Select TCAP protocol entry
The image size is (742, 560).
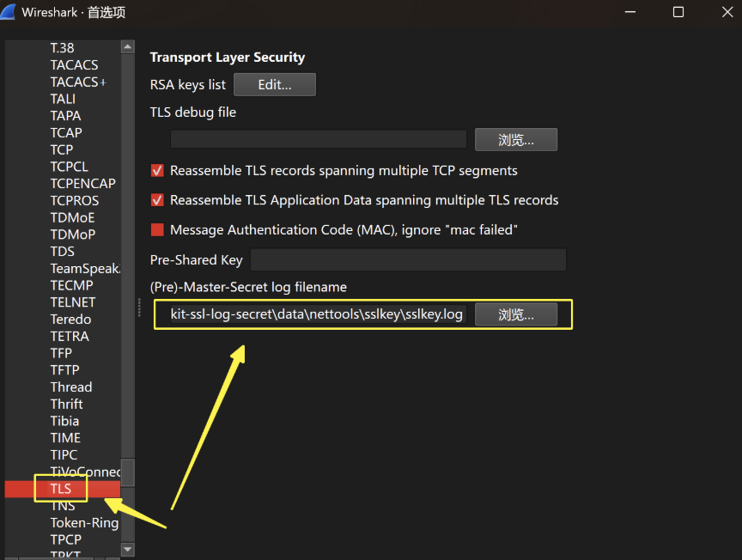click(x=66, y=132)
